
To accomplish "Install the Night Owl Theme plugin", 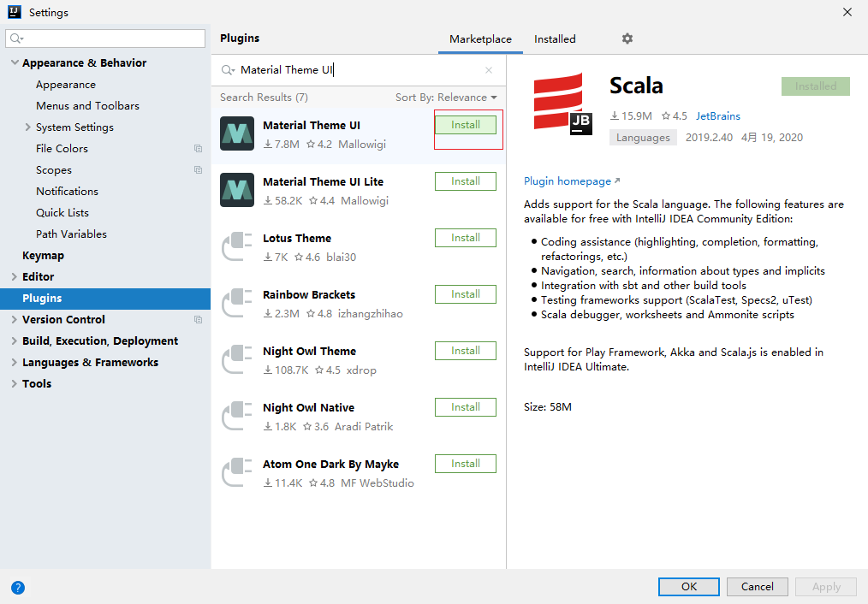I will point(466,351).
